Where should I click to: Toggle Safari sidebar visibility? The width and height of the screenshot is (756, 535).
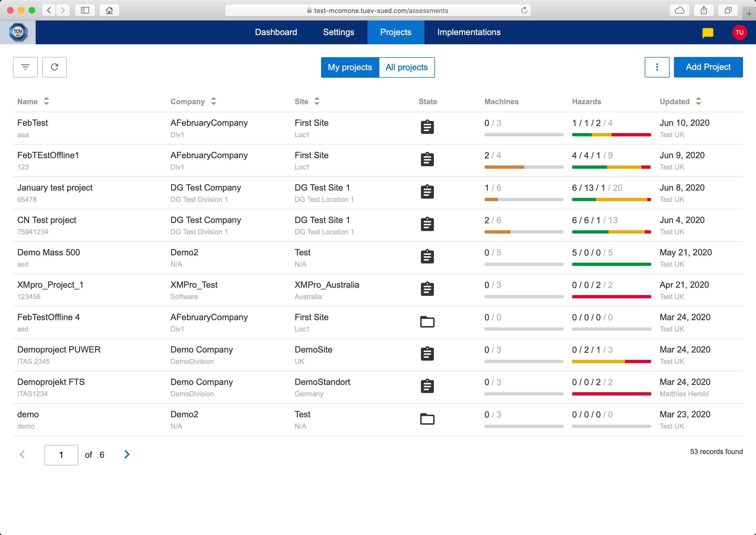coord(85,11)
